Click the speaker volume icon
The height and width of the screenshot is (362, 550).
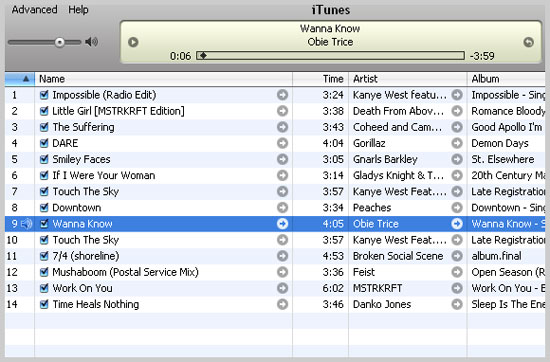(x=92, y=42)
